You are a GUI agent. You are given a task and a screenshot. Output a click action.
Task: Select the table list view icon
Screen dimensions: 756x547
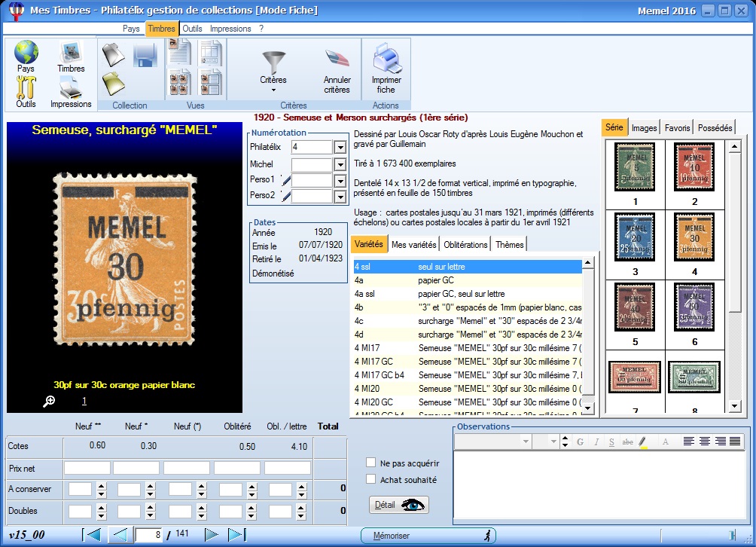211,53
